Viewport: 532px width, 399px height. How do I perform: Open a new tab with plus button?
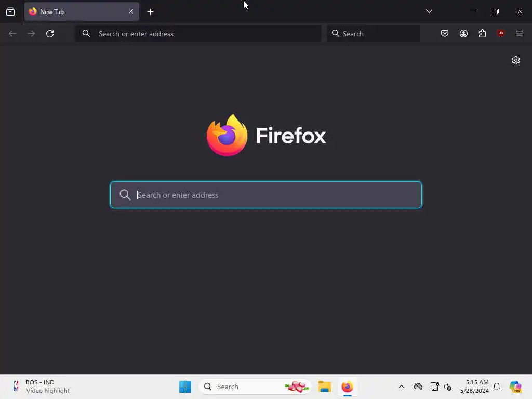(150, 12)
